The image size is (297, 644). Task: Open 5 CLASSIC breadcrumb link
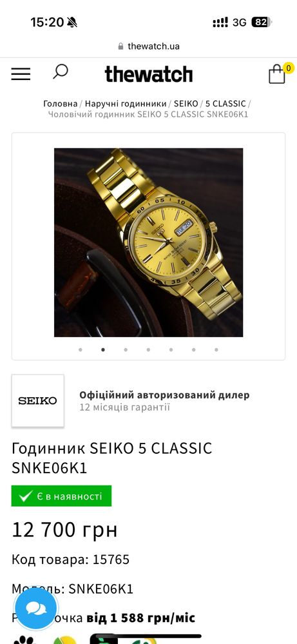(x=225, y=104)
